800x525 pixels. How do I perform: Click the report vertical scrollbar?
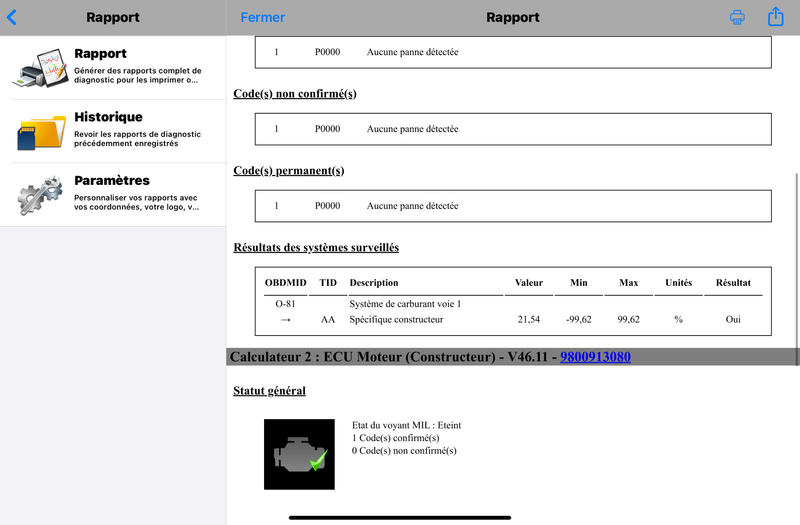(797, 269)
